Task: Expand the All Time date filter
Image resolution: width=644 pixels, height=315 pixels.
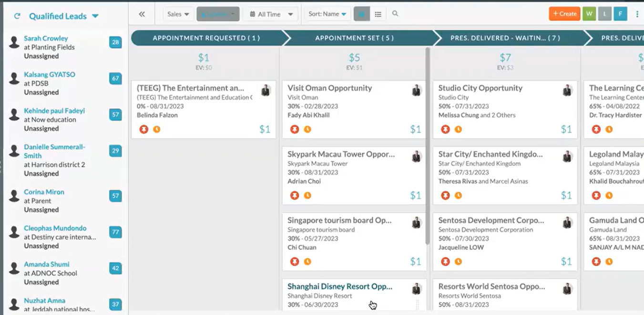Action: point(271,14)
